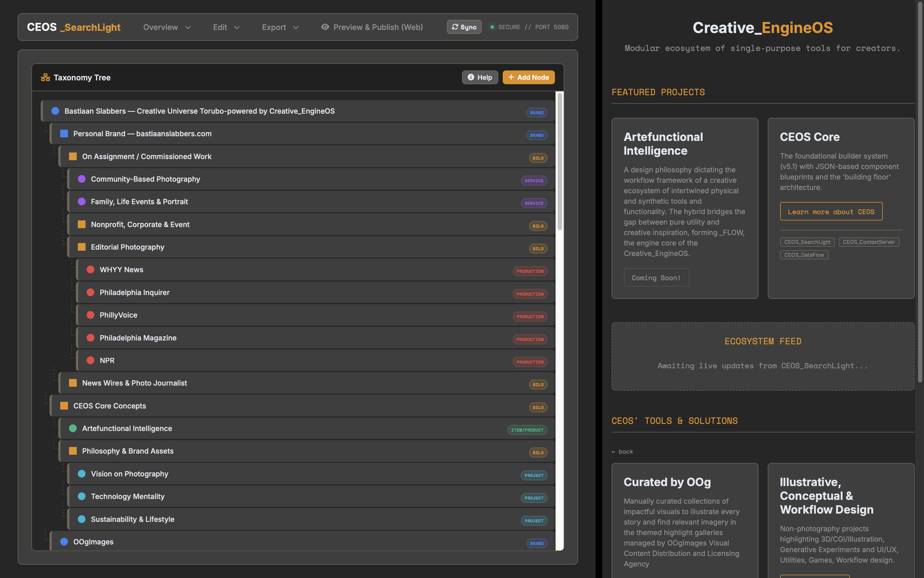Click the green circle icon for Artefunctional Intelligence
The height and width of the screenshot is (578, 924).
point(73,428)
